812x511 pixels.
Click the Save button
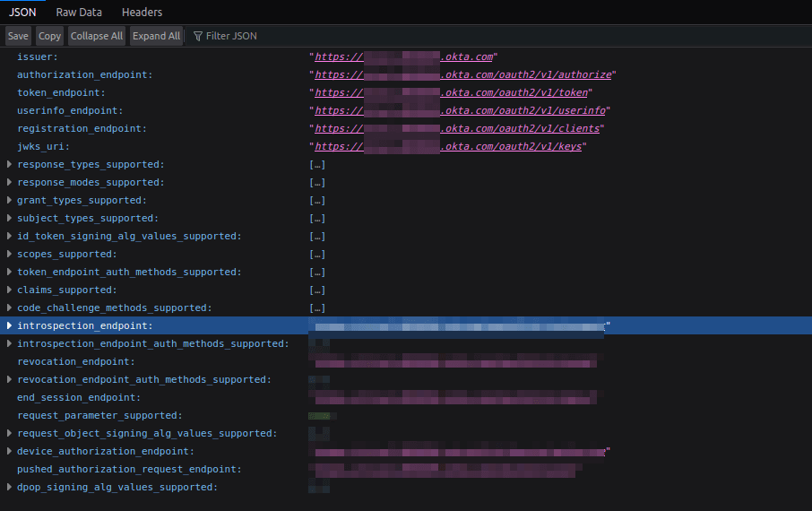click(x=18, y=36)
